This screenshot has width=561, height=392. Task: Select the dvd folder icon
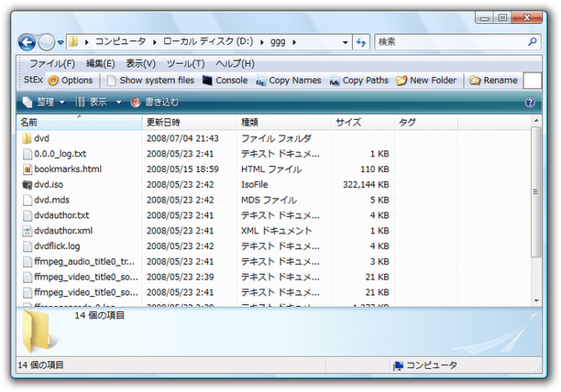27,138
